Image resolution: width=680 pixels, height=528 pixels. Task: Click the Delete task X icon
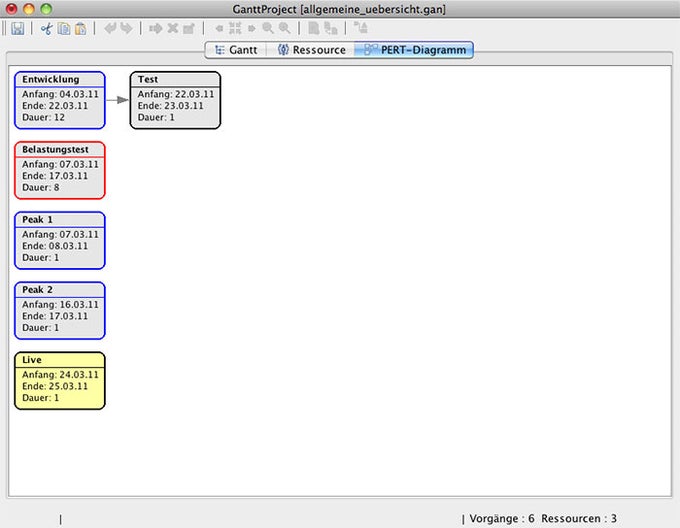(173, 29)
